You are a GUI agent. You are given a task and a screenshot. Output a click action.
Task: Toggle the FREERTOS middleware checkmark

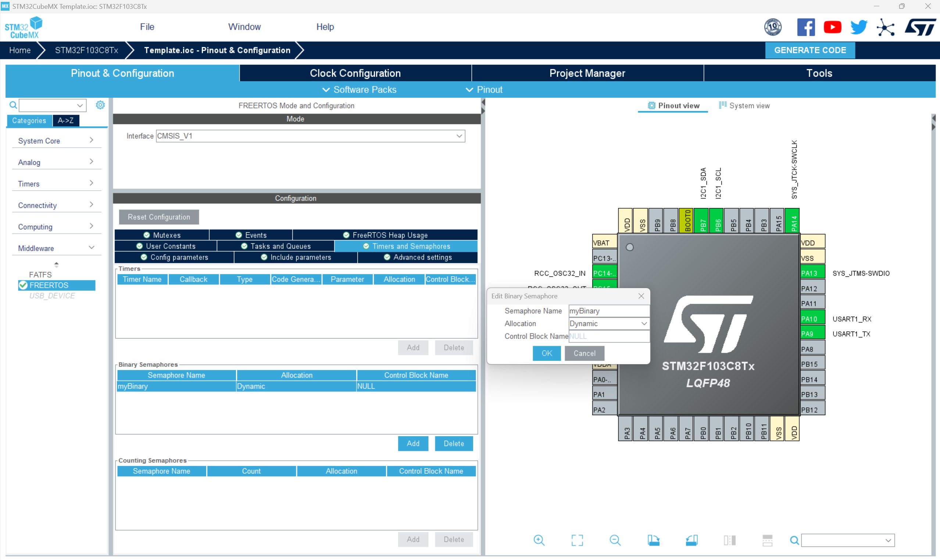point(24,285)
